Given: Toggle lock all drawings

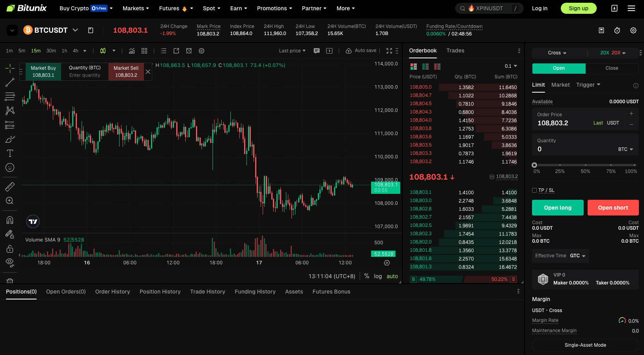Looking at the screenshot, I should tap(10, 249).
